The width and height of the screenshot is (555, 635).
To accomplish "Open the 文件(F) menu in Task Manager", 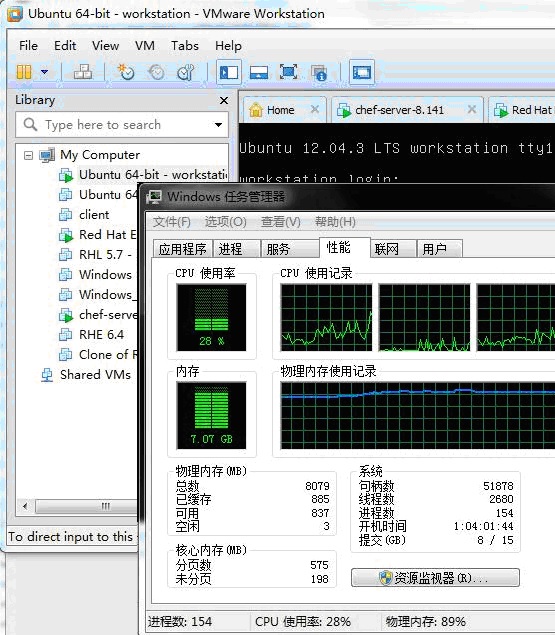I will click(x=172, y=222).
